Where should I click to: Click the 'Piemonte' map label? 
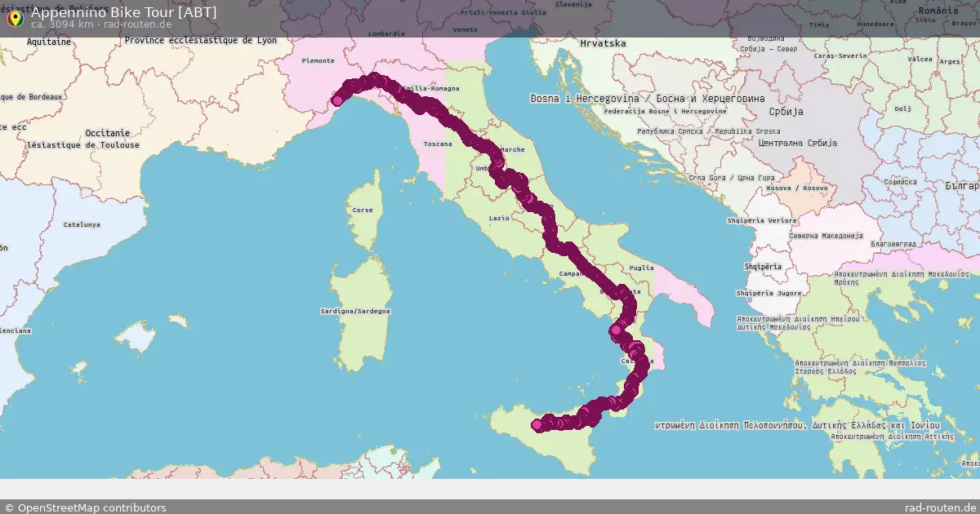(318, 60)
